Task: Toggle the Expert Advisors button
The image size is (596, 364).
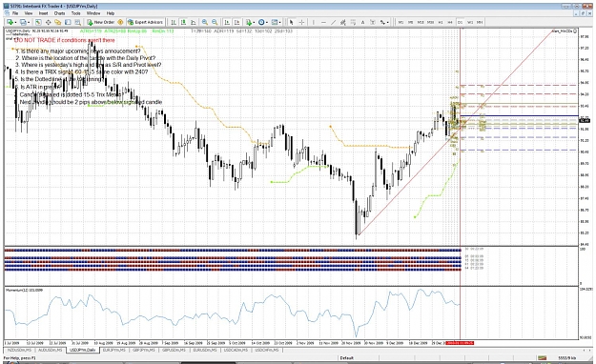Action: tap(145, 22)
